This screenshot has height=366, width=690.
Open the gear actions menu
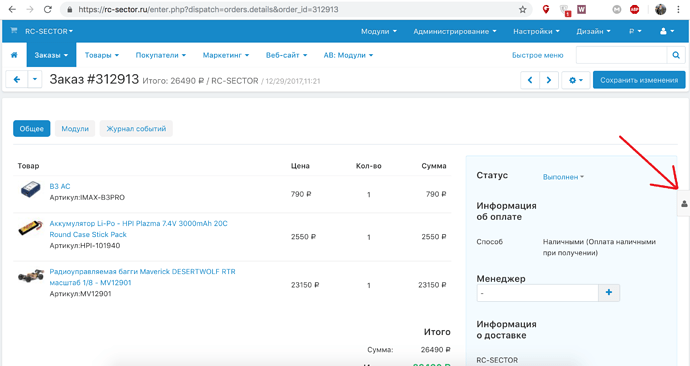(576, 80)
